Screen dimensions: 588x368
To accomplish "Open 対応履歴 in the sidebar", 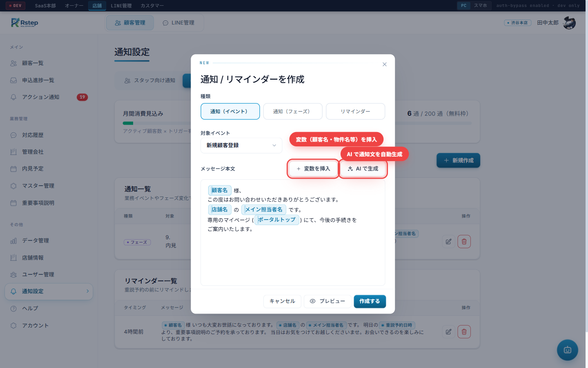I will 49,135.
